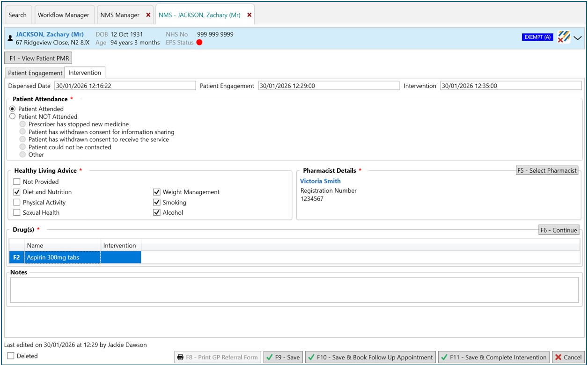
Task: Click F11 - Save & Complete Intervention
Action: 493,357
